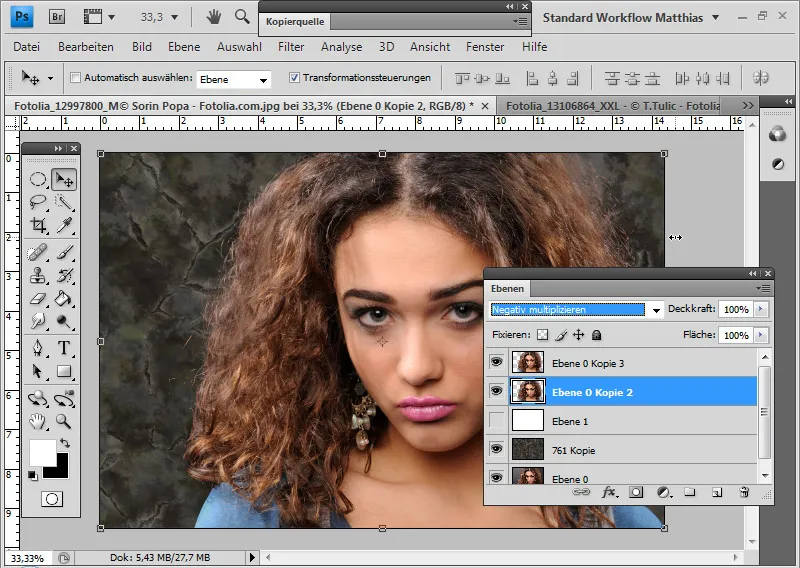This screenshot has height=568, width=800.
Task: Click the background color swatch
Action: click(x=60, y=471)
